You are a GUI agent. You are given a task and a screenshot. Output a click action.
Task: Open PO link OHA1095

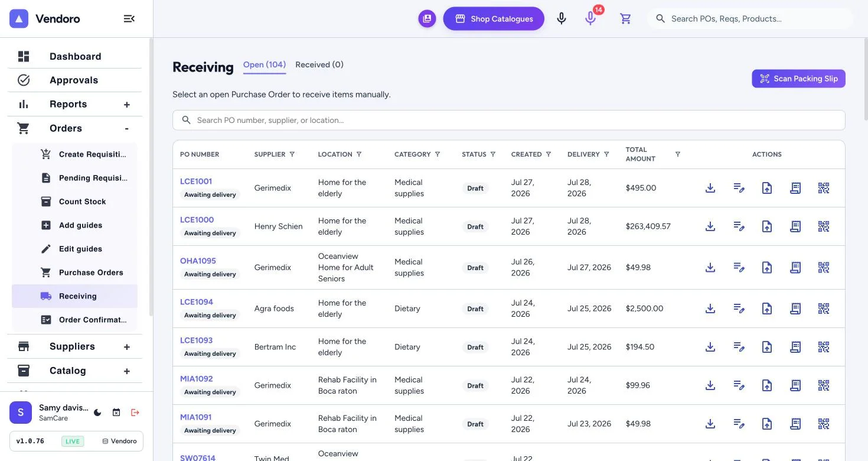point(198,261)
